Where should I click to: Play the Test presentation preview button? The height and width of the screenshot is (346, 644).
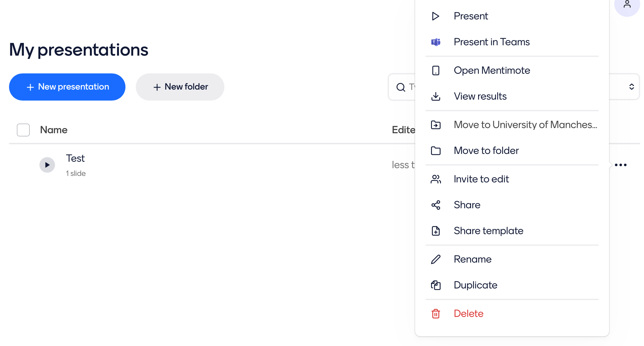[47, 165]
